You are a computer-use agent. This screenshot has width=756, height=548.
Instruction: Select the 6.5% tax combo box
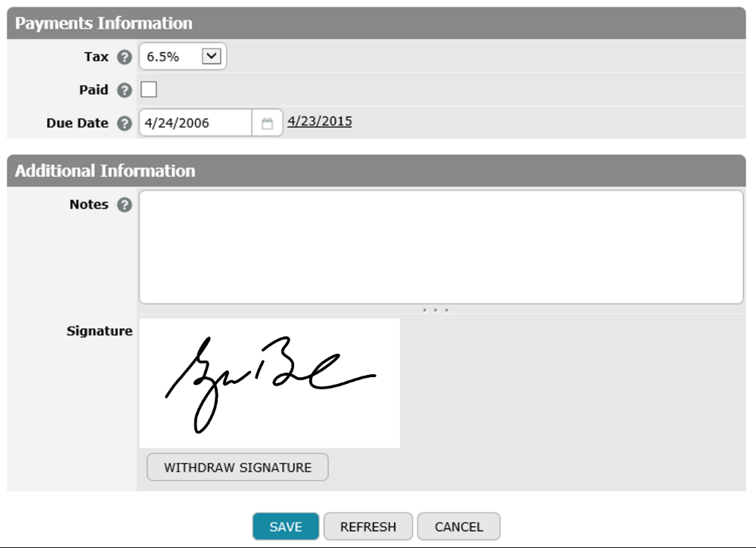point(183,57)
